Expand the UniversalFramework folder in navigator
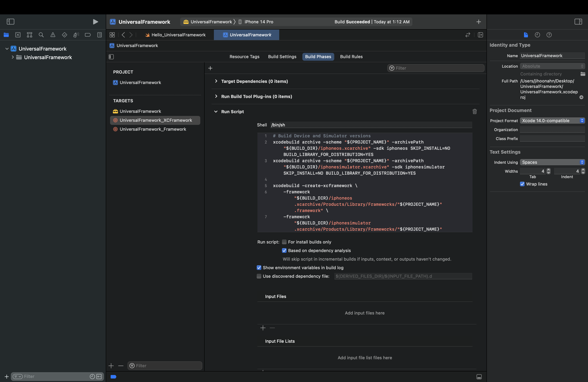 click(13, 57)
